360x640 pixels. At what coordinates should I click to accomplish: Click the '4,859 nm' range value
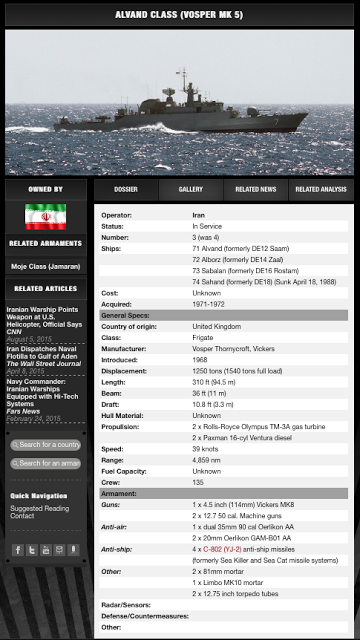[x=206, y=460]
